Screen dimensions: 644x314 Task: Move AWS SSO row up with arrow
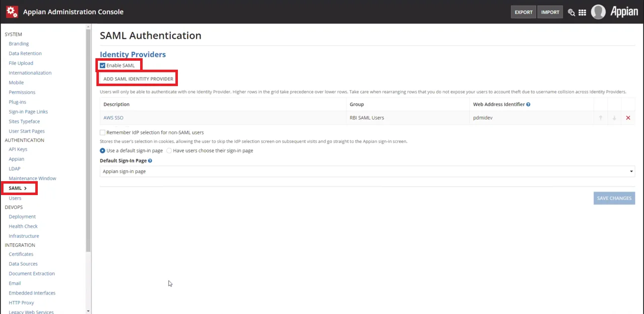pos(600,118)
